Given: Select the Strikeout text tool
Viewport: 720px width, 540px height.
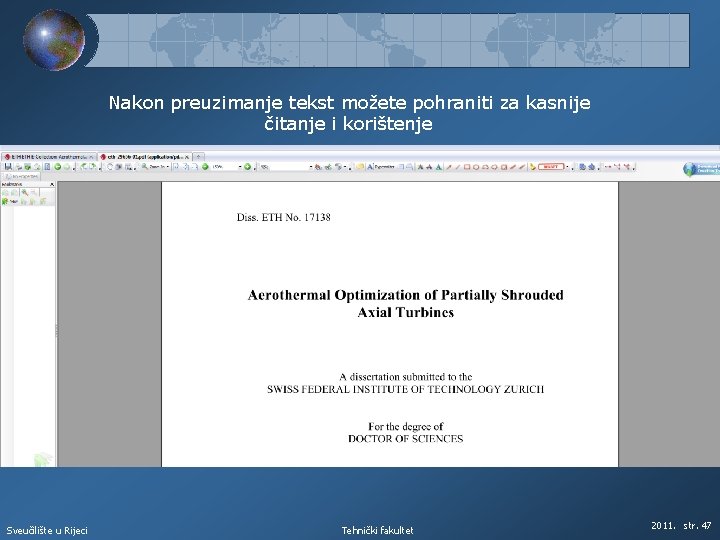Looking at the screenshot, I should (429, 167).
